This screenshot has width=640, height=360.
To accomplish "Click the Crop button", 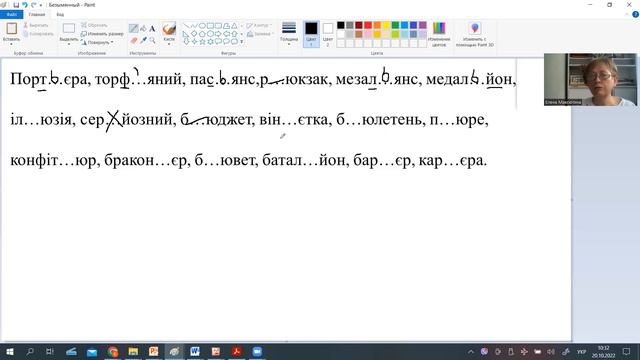I will coord(94,25).
